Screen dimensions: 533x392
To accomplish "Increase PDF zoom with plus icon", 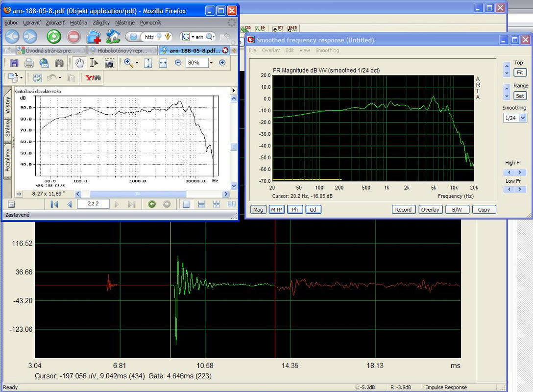I will pos(222,63).
